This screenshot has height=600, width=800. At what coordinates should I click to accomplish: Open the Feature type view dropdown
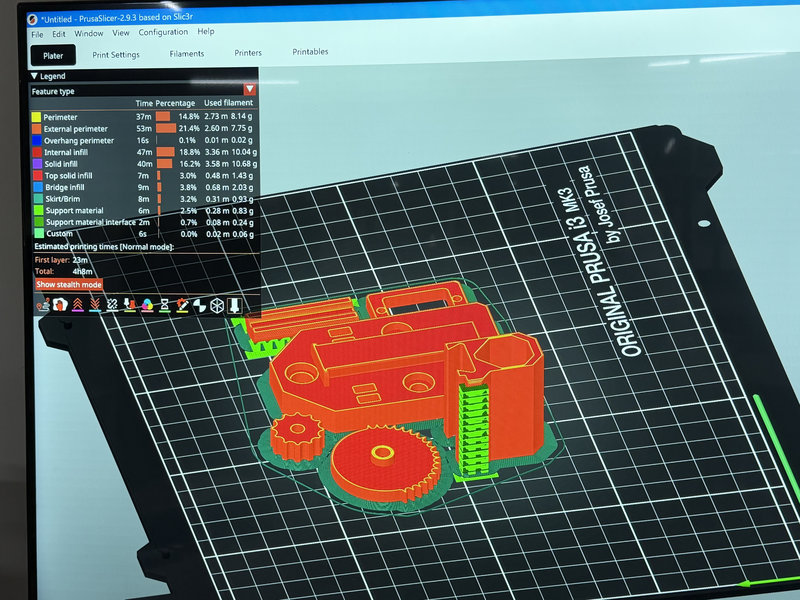tap(249, 89)
